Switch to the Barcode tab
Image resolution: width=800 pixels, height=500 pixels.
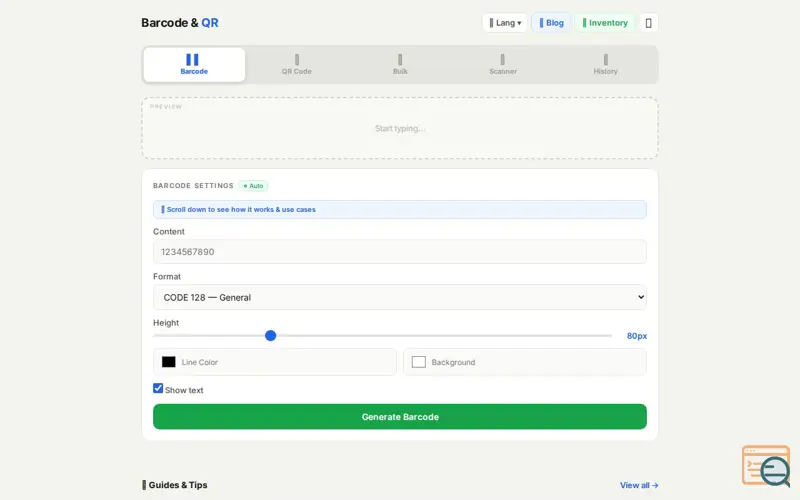pos(194,65)
